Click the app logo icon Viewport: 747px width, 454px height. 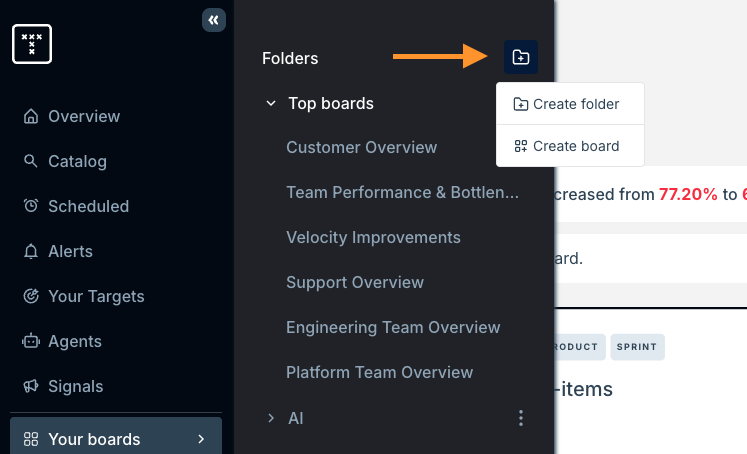click(32, 44)
